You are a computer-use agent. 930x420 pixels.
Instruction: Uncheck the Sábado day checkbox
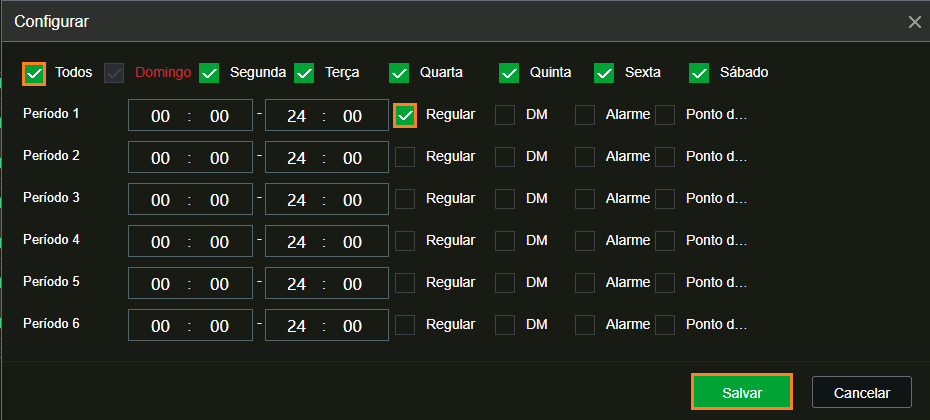[699, 74]
